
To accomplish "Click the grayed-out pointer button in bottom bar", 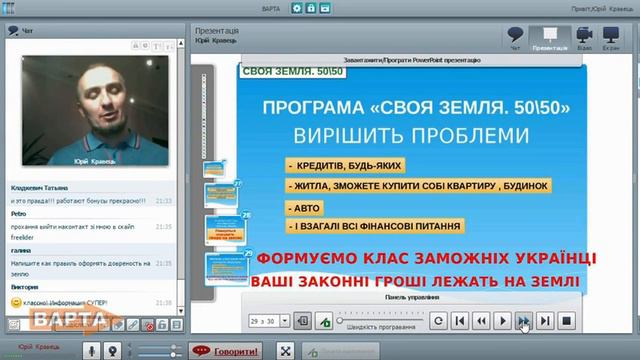I will pos(340,351).
